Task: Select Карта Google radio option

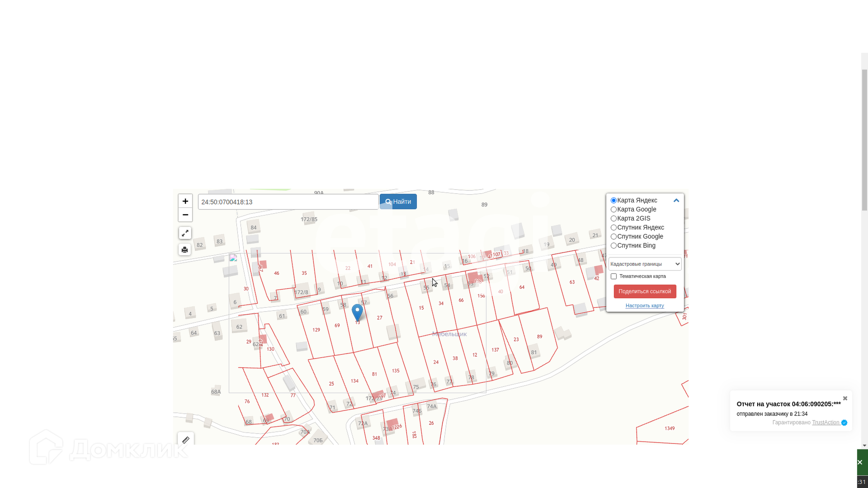Action: [613, 210]
